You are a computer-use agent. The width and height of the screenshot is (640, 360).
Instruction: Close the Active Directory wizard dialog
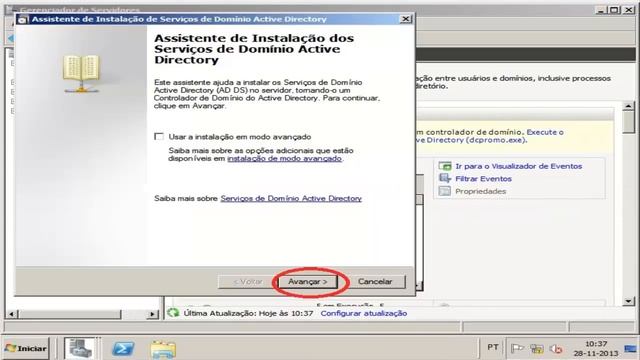(x=405, y=19)
